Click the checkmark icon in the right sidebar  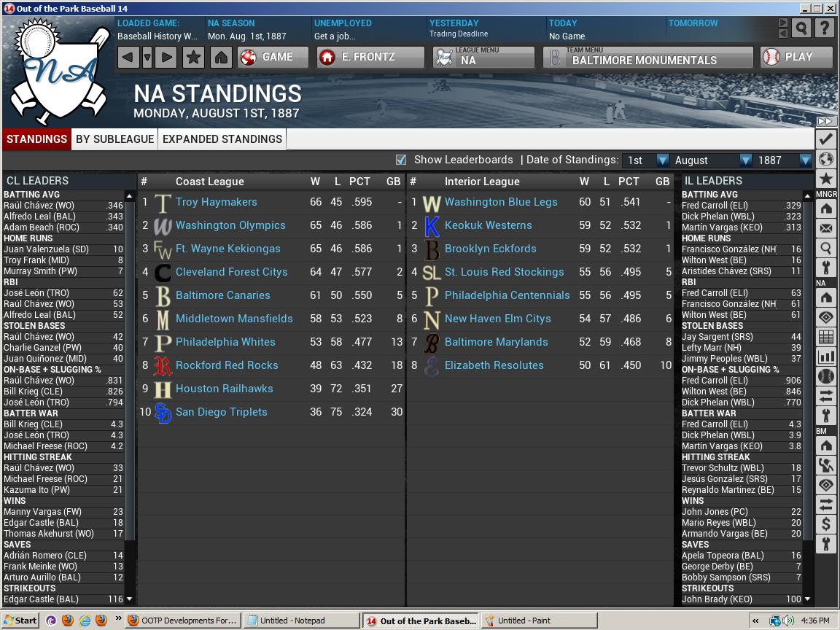(825, 139)
